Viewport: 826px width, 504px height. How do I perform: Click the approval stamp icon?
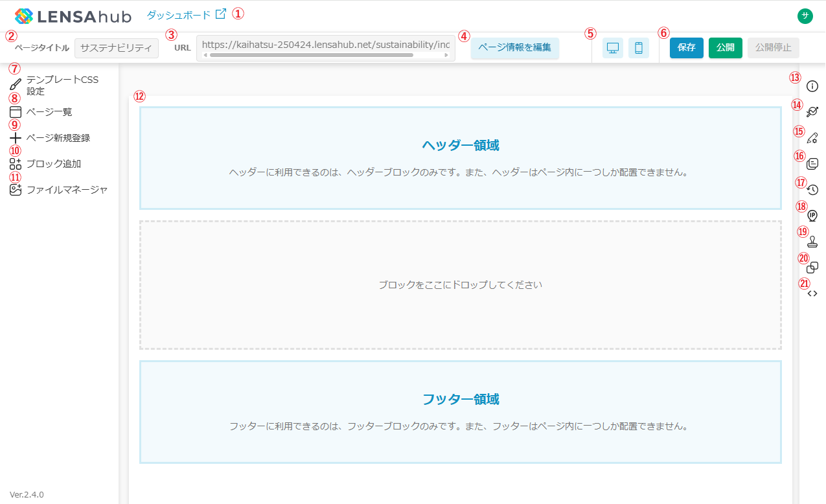click(812, 242)
